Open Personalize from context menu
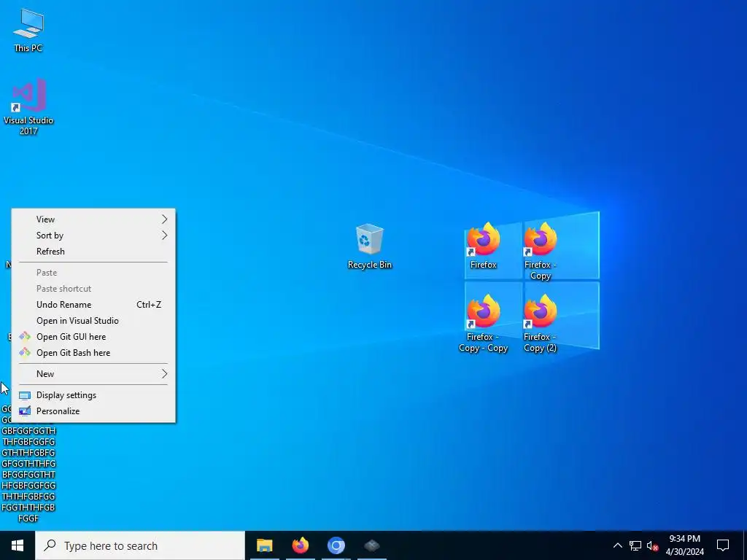 (x=93, y=411)
